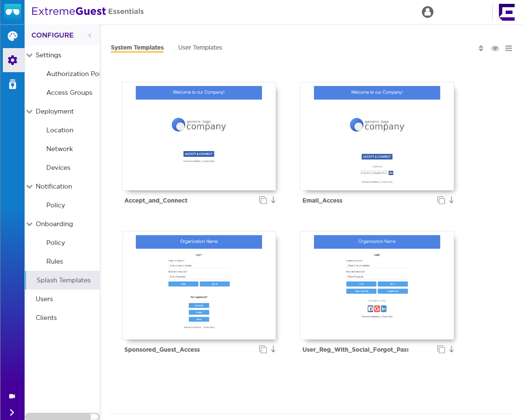Copy the Accept_and_Connect template
This screenshot has height=420, width=523.
coord(262,199)
